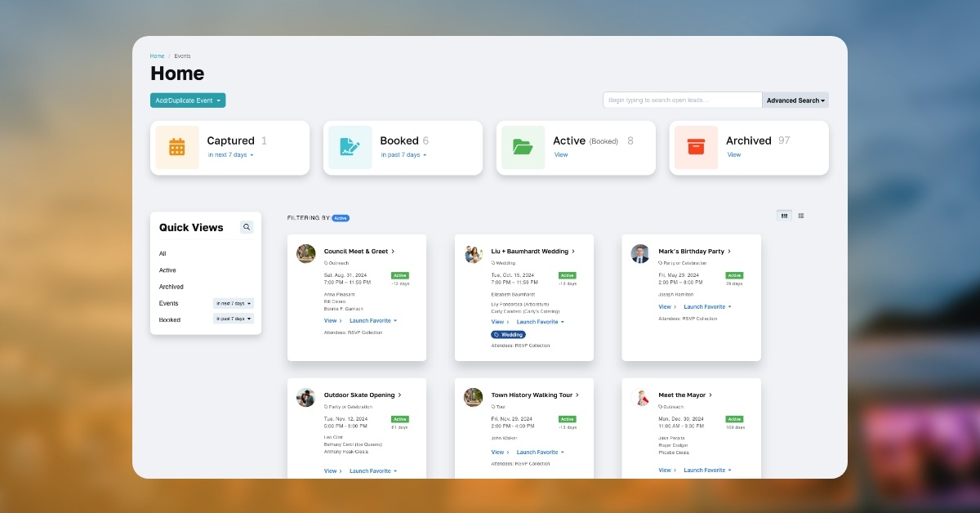
Task: Click Events breadcrumb item
Action: 182,56
